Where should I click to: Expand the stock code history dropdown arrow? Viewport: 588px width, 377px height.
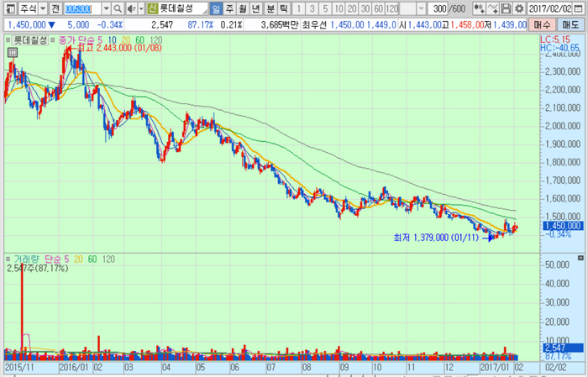coord(107,8)
